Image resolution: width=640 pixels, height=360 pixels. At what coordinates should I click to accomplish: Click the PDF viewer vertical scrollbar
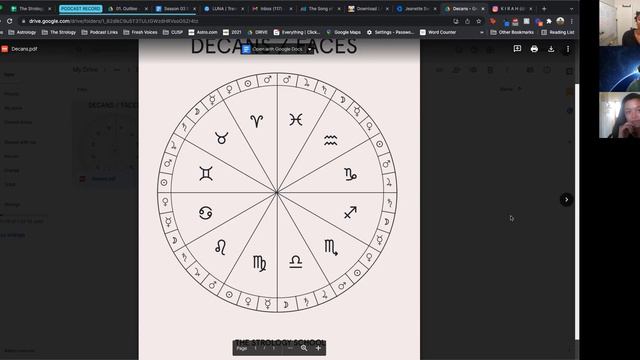(577, 211)
